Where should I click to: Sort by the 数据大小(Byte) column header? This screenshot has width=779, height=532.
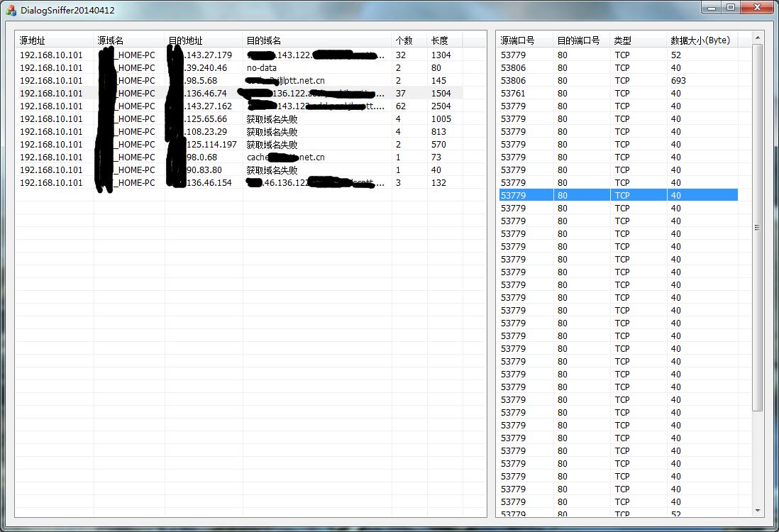pyautogui.click(x=701, y=40)
